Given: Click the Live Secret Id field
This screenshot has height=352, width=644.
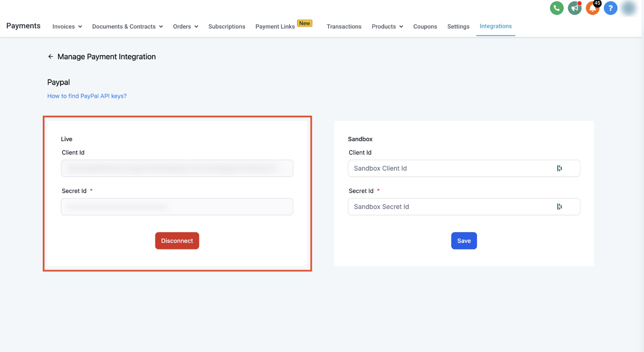Looking at the screenshot, I should [x=177, y=207].
